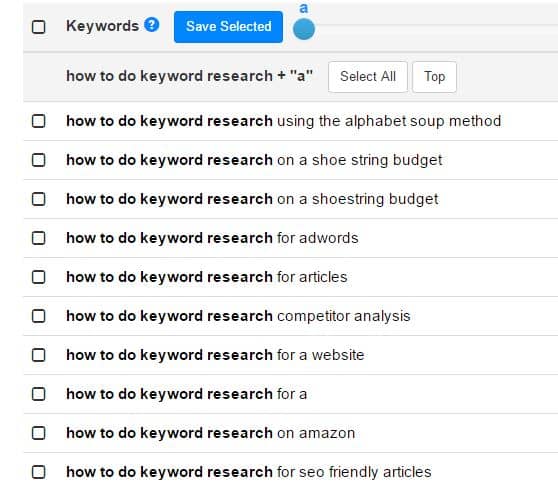Click the Save Selected button
Viewport: 558px width, 487px height.
click(x=228, y=27)
